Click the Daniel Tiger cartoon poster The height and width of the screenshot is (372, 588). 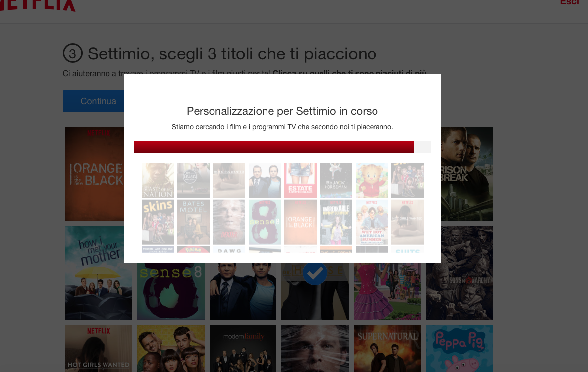(x=372, y=180)
